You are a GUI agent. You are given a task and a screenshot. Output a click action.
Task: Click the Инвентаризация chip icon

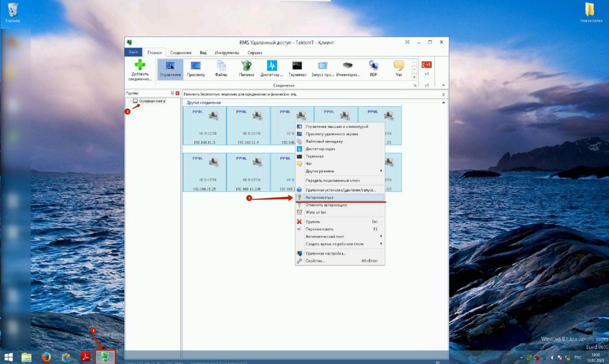tap(348, 66)
